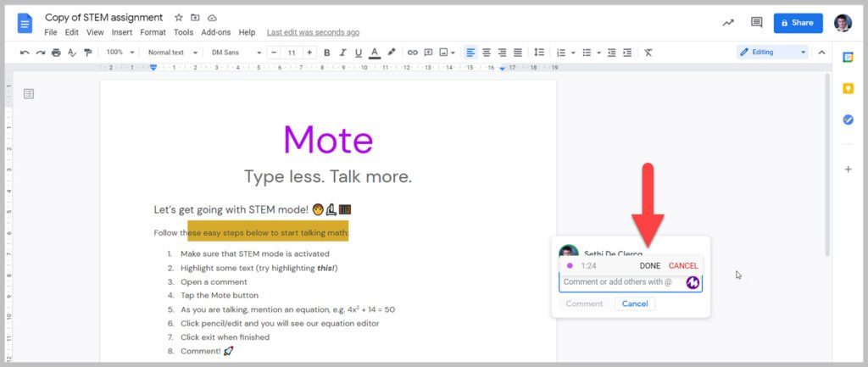Click the blue Cancel button under the comment

pos(635,303)
